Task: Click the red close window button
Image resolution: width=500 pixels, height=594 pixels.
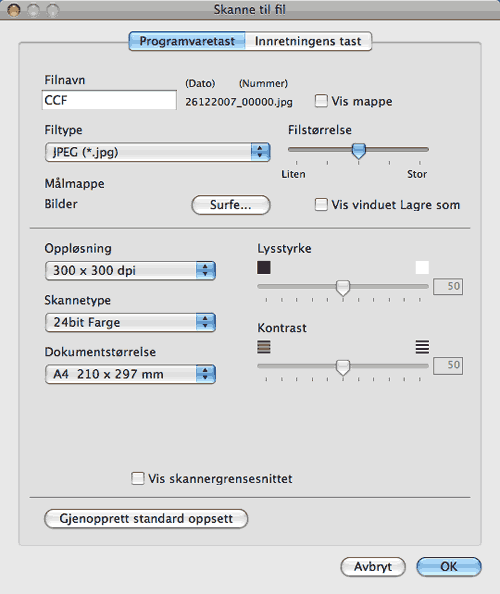Action: pyautogui.click(x=14, y=10)
